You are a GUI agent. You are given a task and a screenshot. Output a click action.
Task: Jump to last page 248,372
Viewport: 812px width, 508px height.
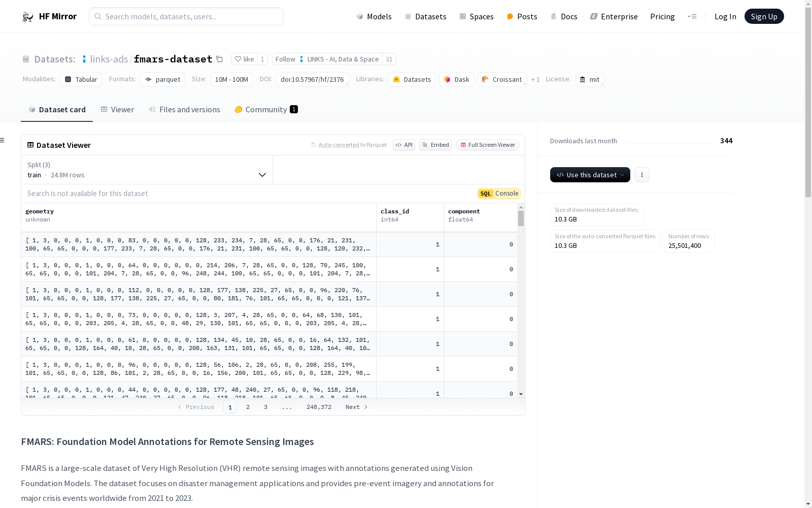point(319,407)
